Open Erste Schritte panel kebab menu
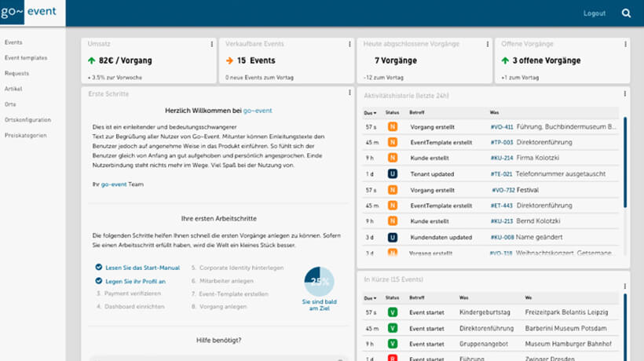The width and height of the screenshot is (644, 361). (x=349, y=93)
